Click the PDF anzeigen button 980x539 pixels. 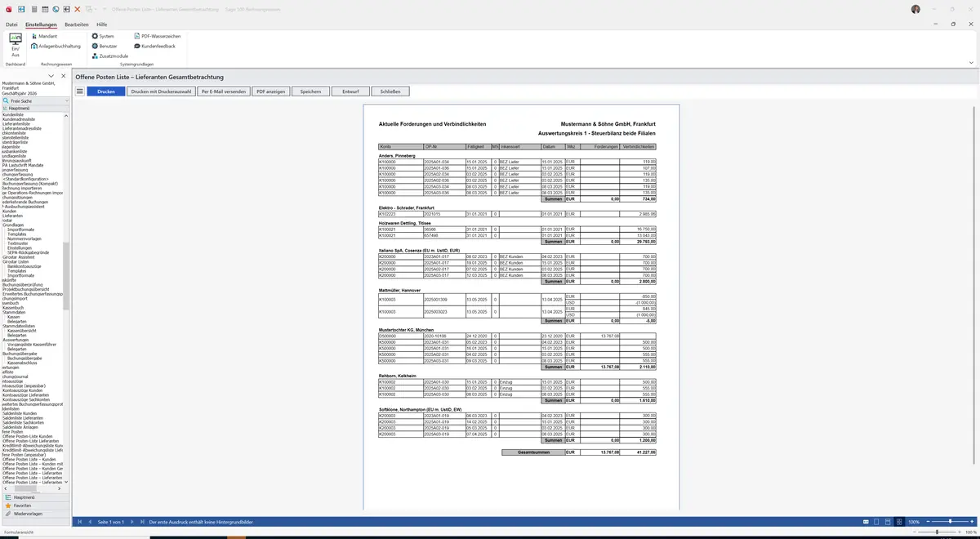tap(271, 91)
